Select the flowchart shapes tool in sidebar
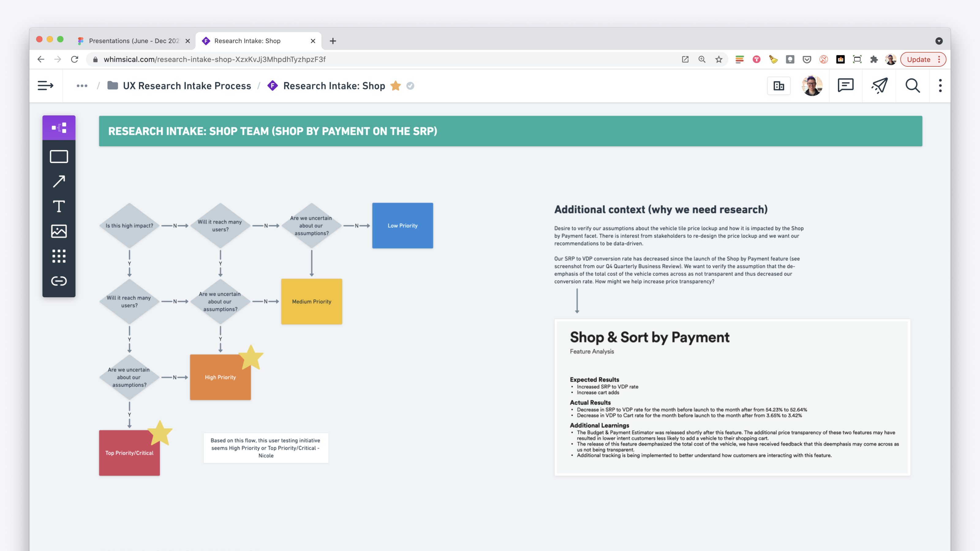The width and height of the screenshot is (980, 551). pos(59,128)
